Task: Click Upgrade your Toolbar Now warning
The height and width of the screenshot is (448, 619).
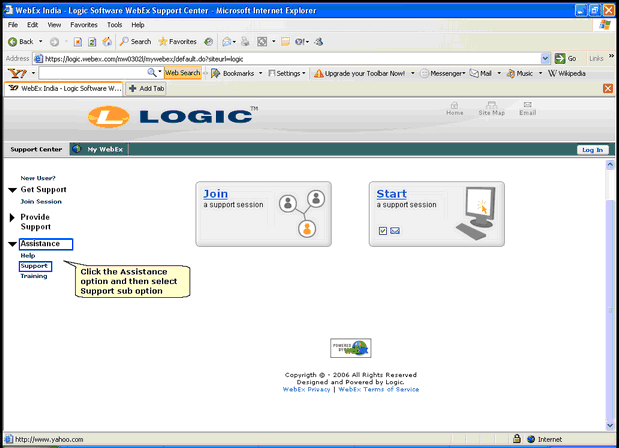Action: pos(359,73)
